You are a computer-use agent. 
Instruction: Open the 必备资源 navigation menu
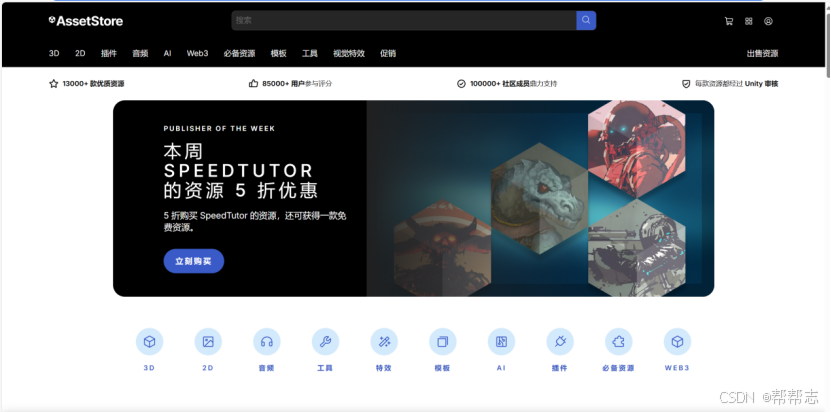click(239, 54)
